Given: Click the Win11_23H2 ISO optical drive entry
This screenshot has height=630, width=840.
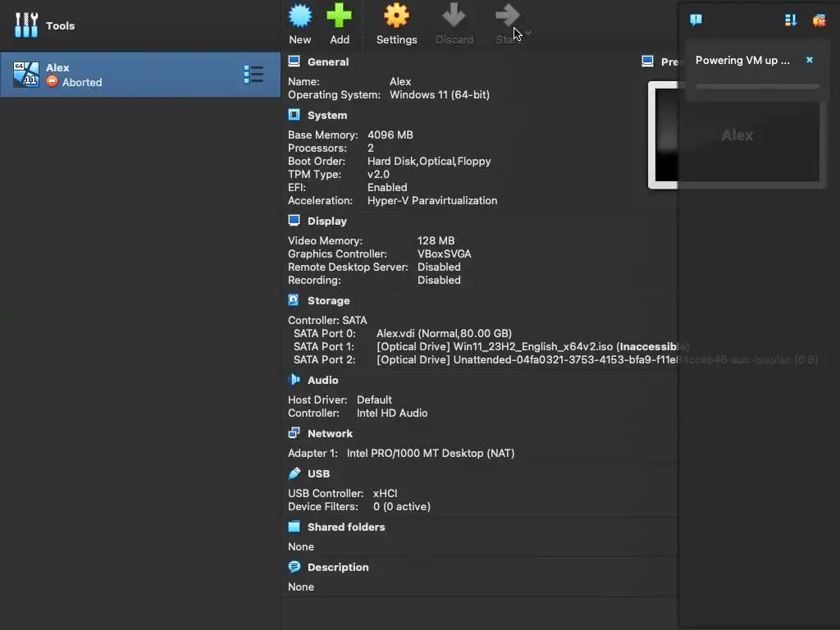Looking at the screenshot, I should pyautogui.click(x=532, y=347).
